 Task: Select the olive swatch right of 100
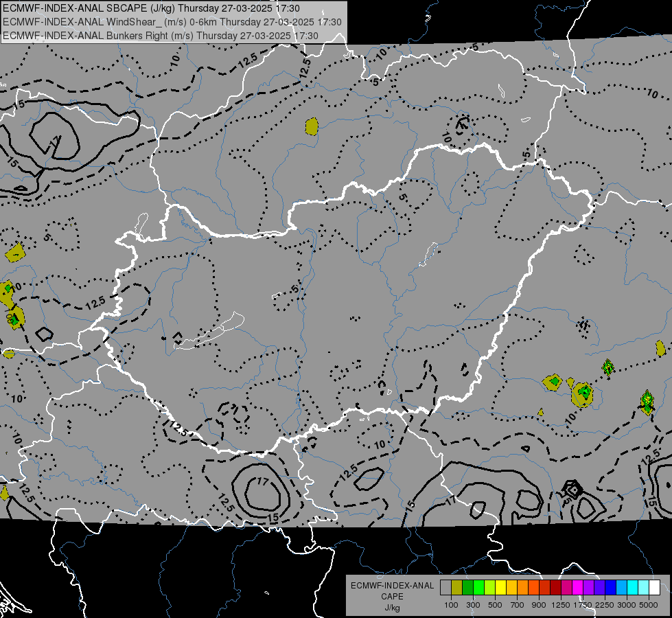457,588
